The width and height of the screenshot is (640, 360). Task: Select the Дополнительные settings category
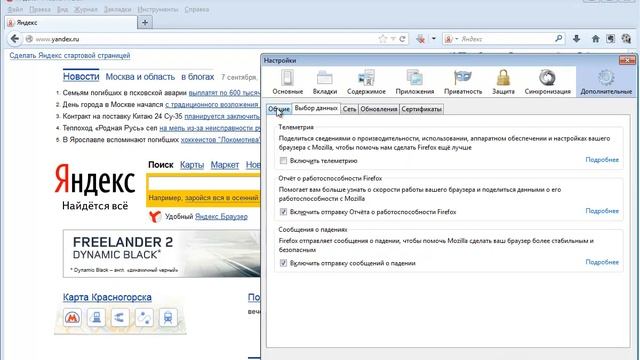coord(606,82)
